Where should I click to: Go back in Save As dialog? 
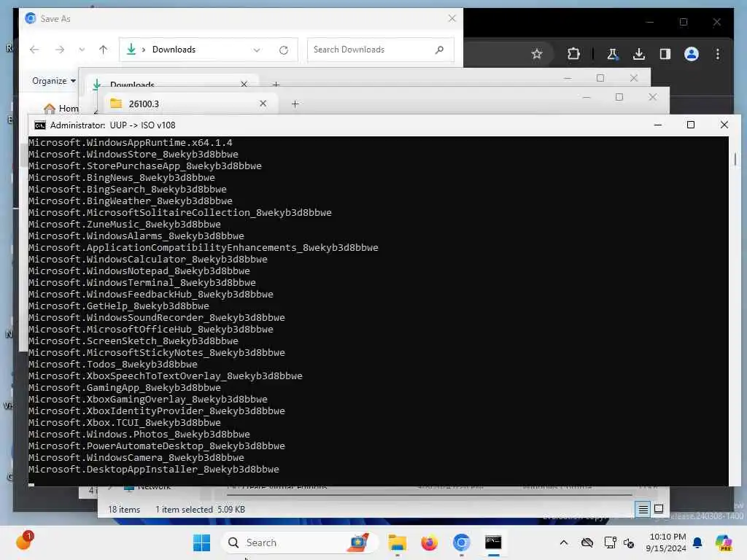(34, 50)
